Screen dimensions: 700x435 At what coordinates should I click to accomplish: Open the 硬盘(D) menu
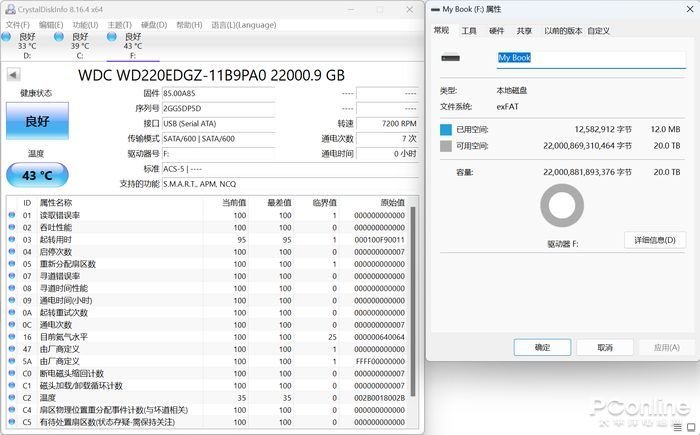[x=154, y=25]
